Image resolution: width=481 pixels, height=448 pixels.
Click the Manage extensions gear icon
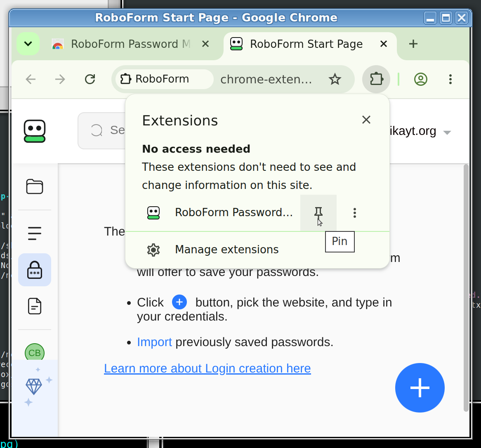[153, 250]
